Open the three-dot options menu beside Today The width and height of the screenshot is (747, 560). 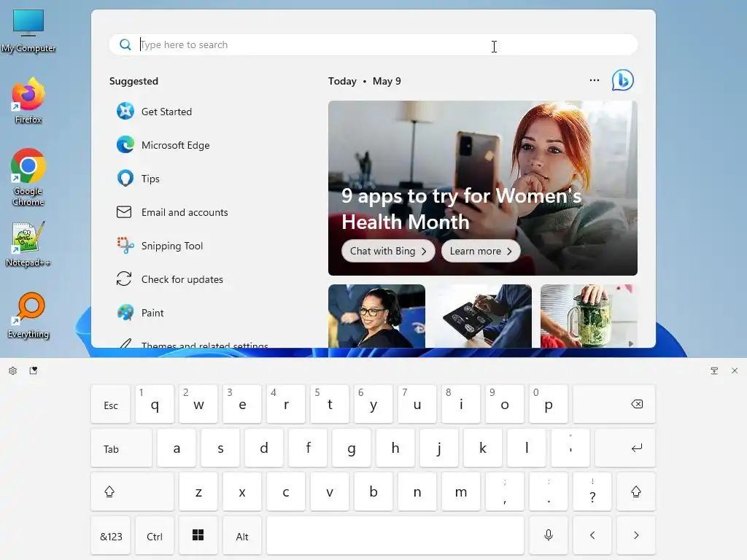coord(594,80)
